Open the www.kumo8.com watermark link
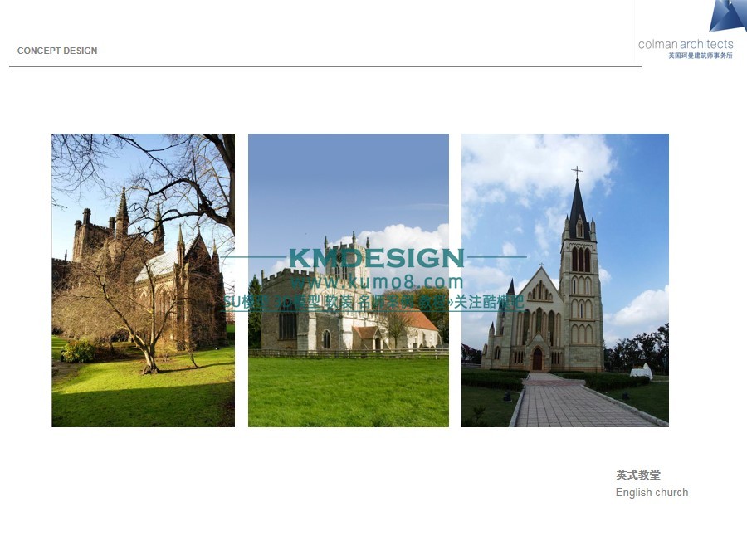The width and height of the screenshot is (747, 560). (x=376, y=282)
